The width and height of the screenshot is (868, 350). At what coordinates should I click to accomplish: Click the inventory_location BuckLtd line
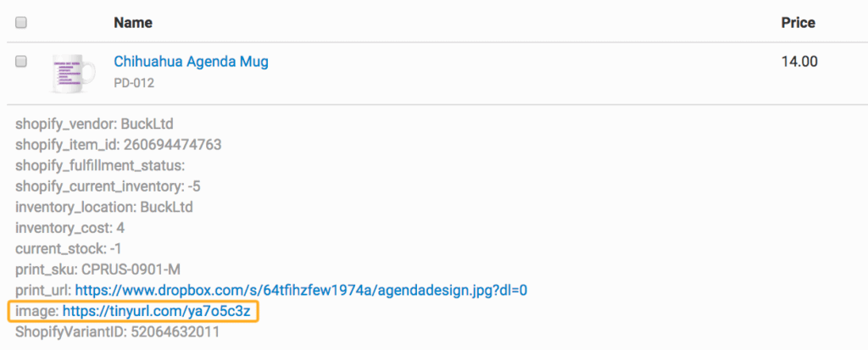point(104,208)
